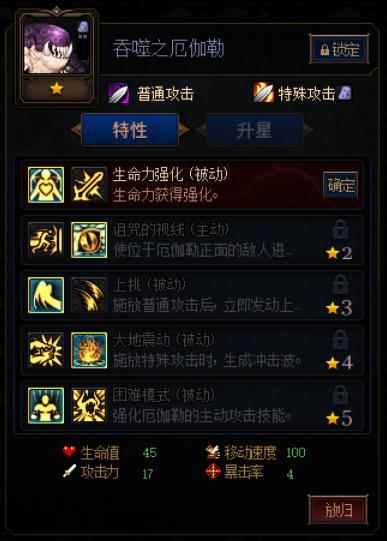
Task: Pick the flame 大地震动 trait icon
Action: [x=89, y=350]
